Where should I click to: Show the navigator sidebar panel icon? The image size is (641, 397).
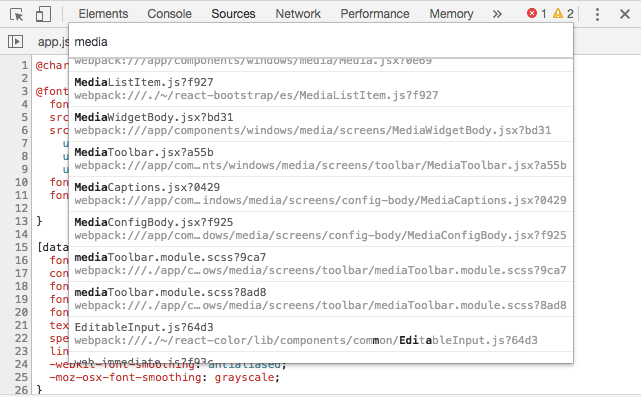[16, 41]
